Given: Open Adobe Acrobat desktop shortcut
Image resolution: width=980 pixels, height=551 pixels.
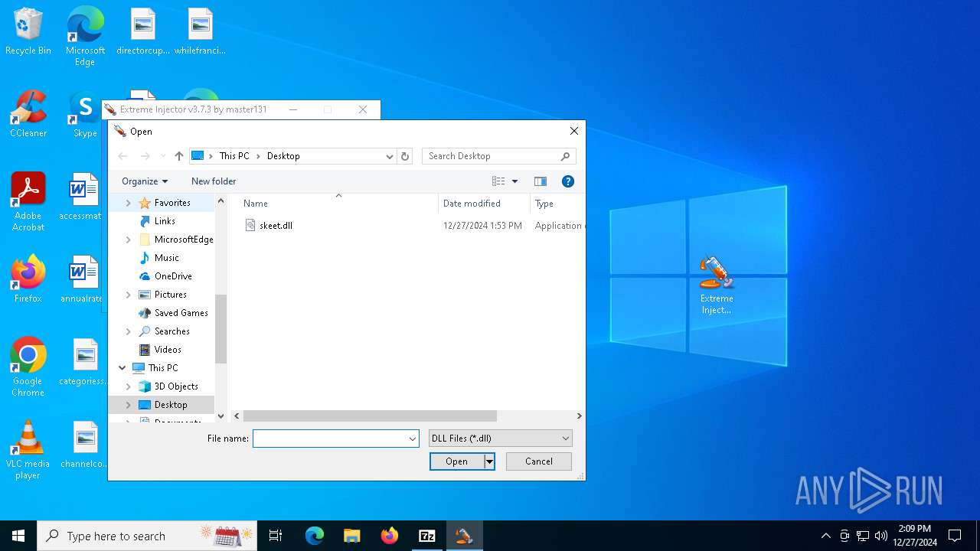Looking at the screenshot, I should pos(28,202).
